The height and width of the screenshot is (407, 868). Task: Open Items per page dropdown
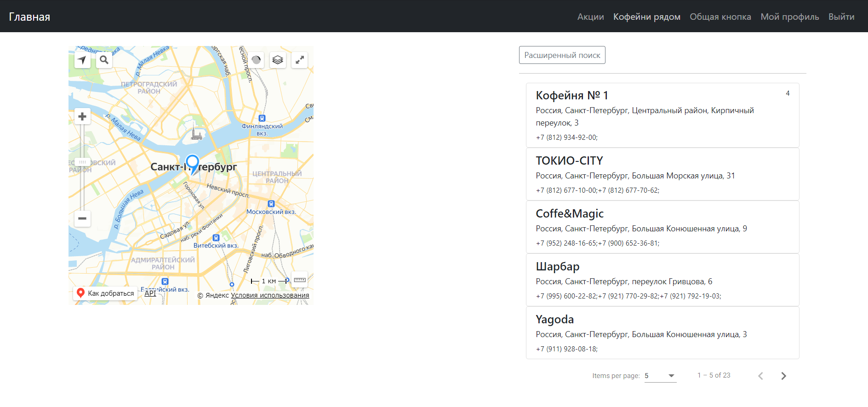(660, 376)
